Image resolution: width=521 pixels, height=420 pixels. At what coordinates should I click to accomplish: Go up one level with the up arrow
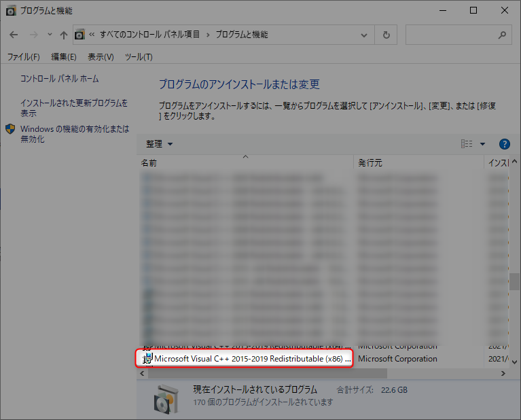point(63,35)
